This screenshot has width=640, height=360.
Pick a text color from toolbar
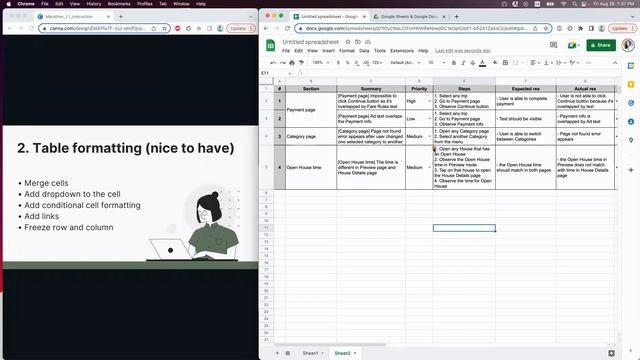(x=482, y=63)
